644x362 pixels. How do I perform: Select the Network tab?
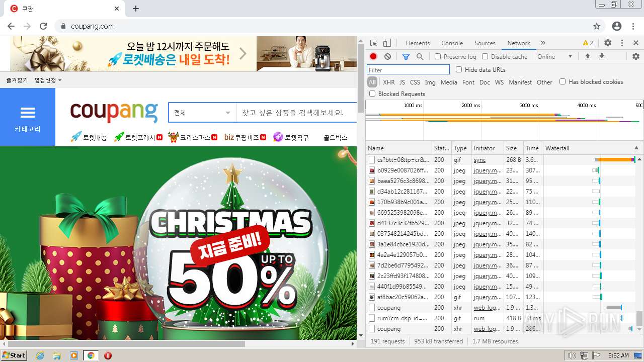click(519, 43)
